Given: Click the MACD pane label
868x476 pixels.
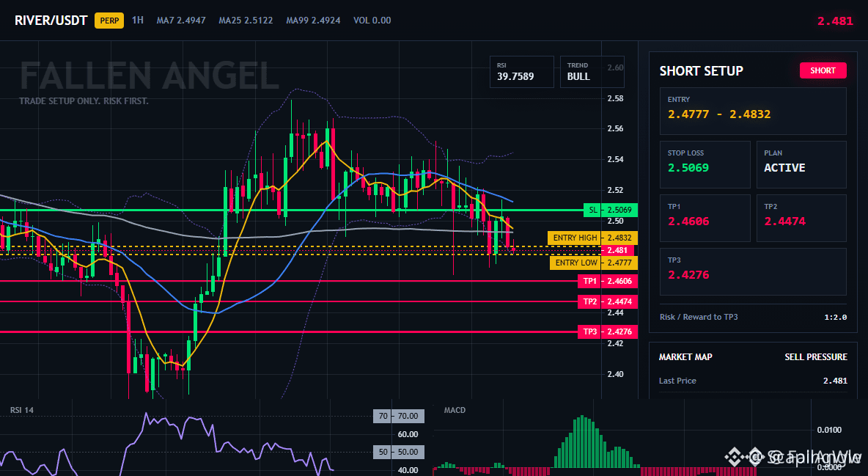Looking at the screenshot, I should (455, 410).
